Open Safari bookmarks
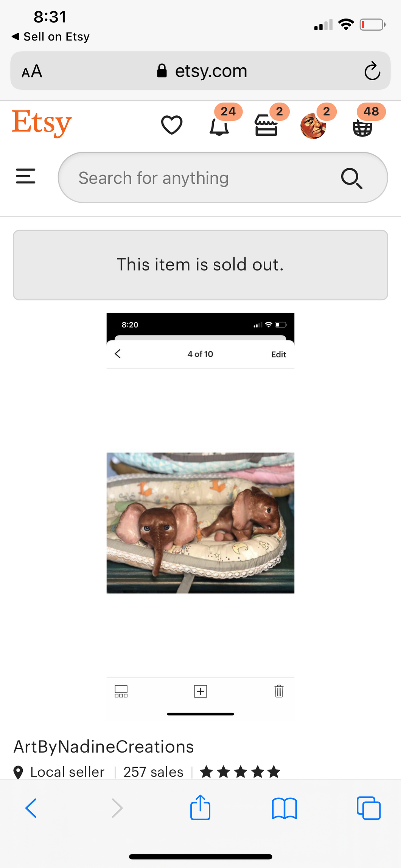Image resolution: width=401 pixels, height=868 pixels. pos(284,808)
